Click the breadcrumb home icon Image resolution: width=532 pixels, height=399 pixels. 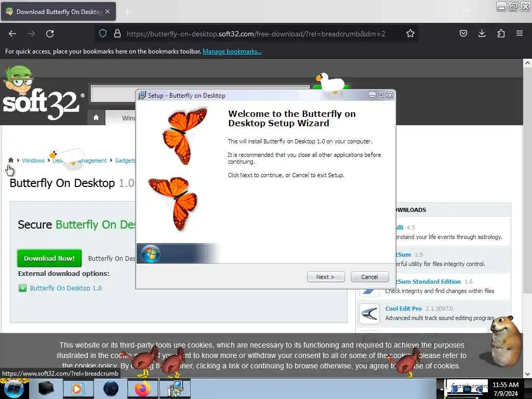coord(11,160)
